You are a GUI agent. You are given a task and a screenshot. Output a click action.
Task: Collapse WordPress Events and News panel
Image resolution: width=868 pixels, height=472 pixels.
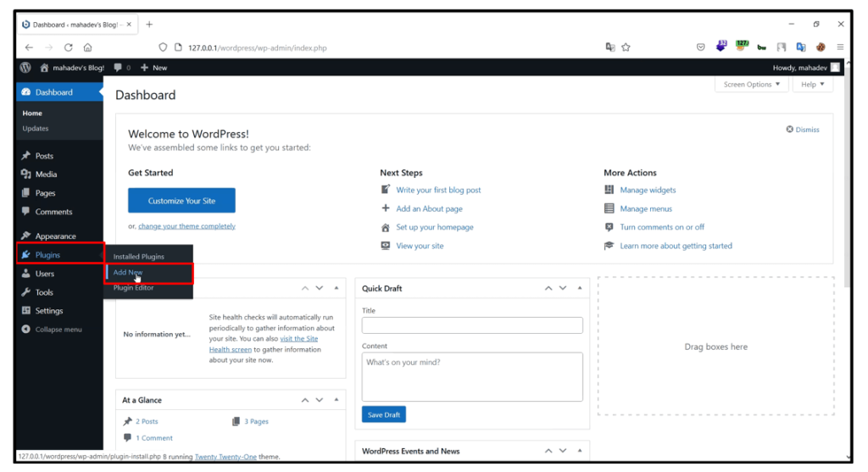(580, 451)
